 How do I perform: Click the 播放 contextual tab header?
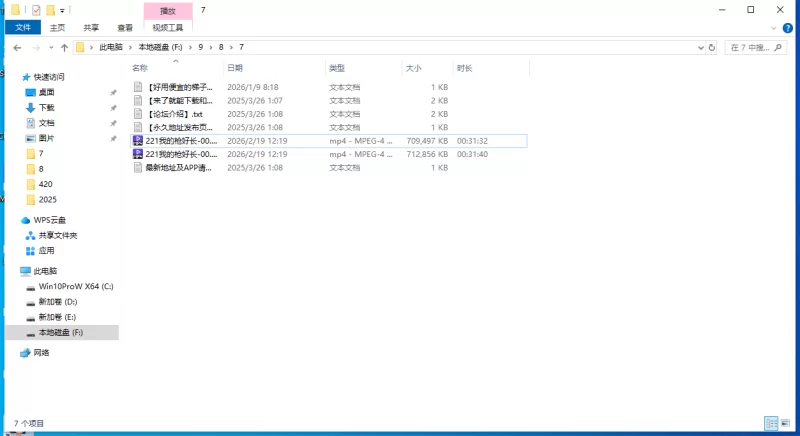[168, 11]
